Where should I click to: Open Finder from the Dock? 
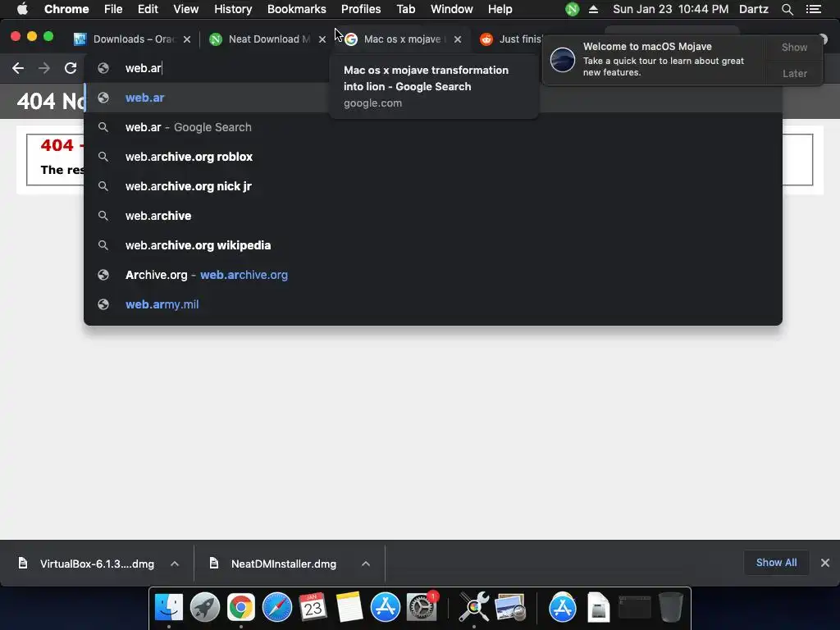pyautogui.click(x=169, y=607)
